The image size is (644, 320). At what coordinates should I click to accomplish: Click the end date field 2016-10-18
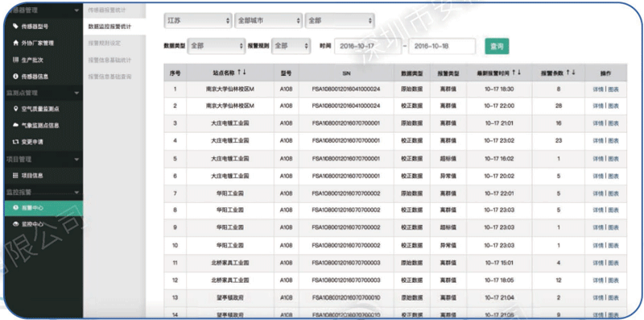click(442, 46)
